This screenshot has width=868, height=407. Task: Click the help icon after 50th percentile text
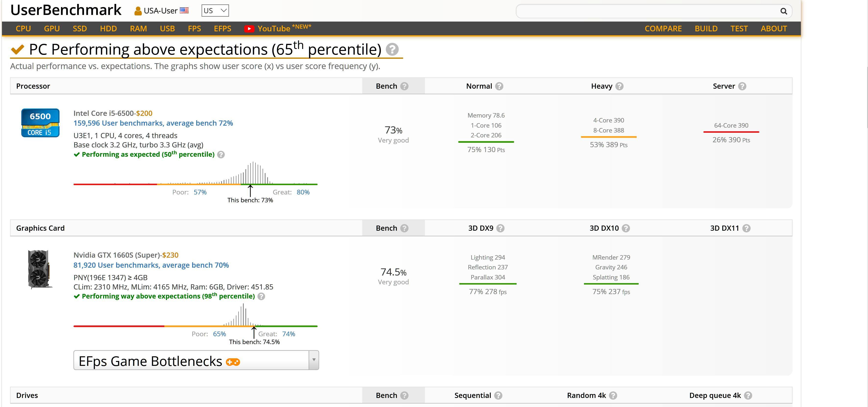(221, 155)
